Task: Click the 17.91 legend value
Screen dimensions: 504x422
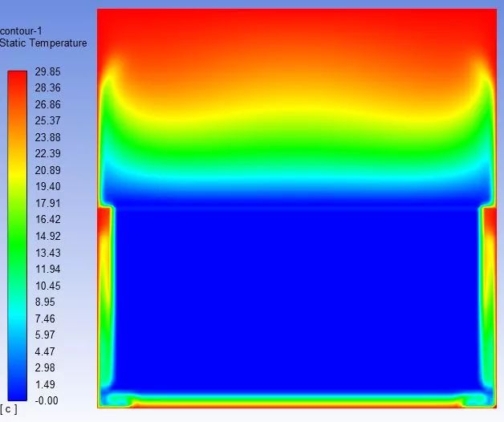Action: 47,204
